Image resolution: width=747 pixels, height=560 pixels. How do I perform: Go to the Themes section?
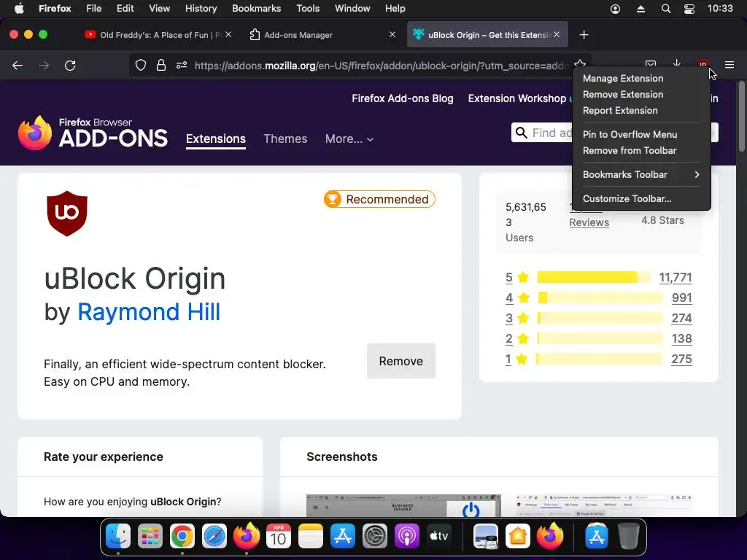pyautogui.click(x=285, y=139)
